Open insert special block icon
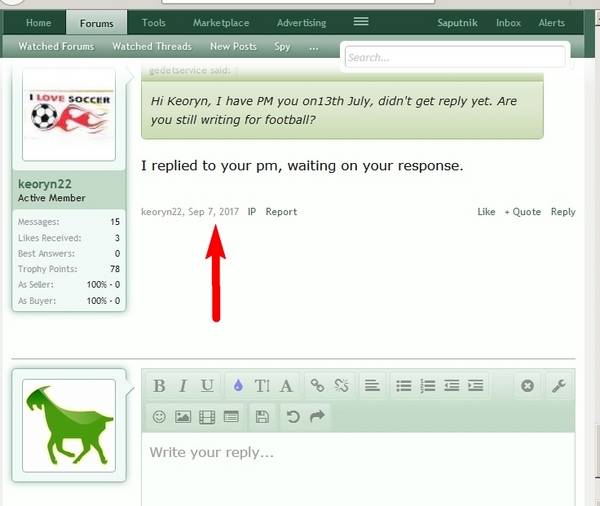Image resolution: width=600 pixels, height=506 pixels. 231,416
